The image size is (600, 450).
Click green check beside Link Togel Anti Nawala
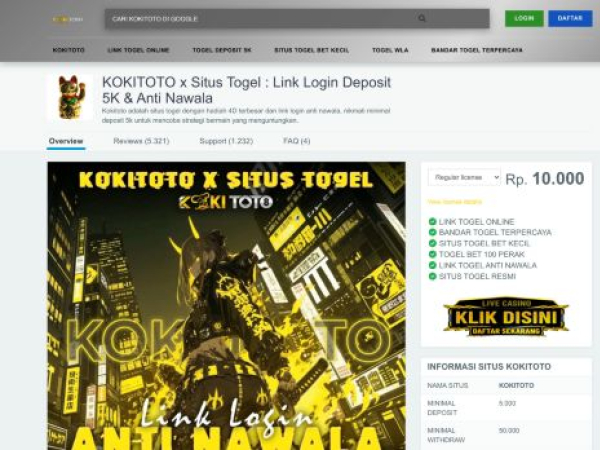pos(432,265)
